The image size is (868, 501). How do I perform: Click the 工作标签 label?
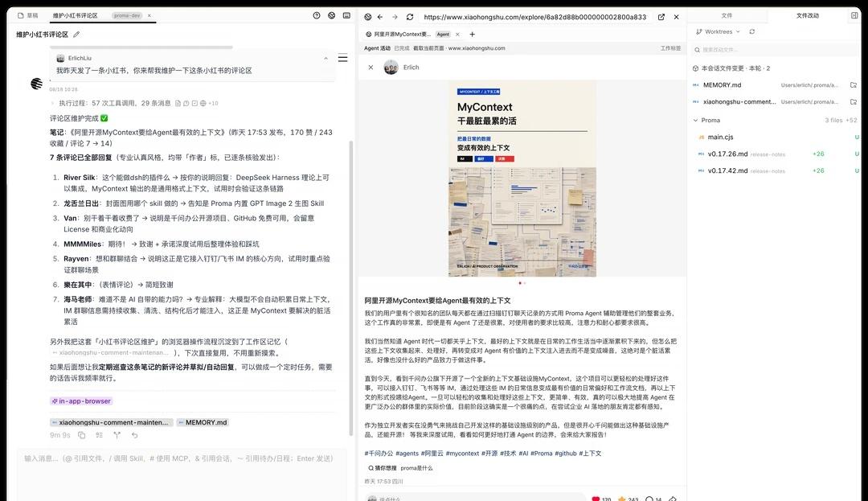[670, 48]
